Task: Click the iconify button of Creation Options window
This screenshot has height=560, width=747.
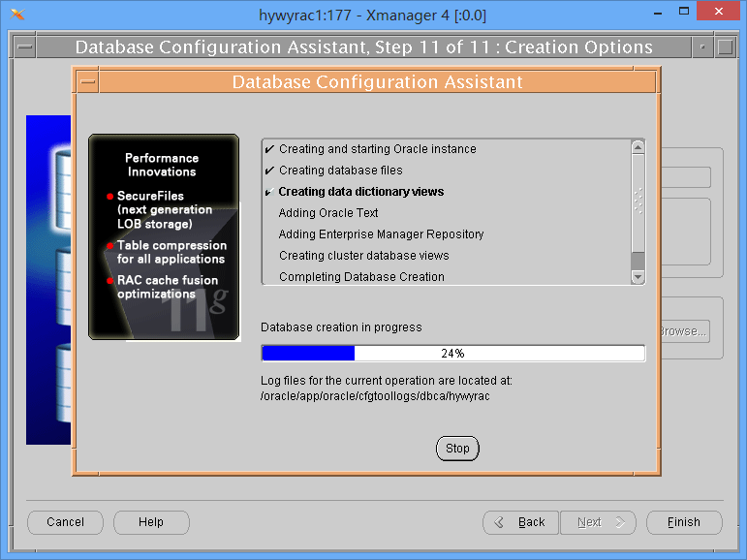Action: [x=702, y=47]
